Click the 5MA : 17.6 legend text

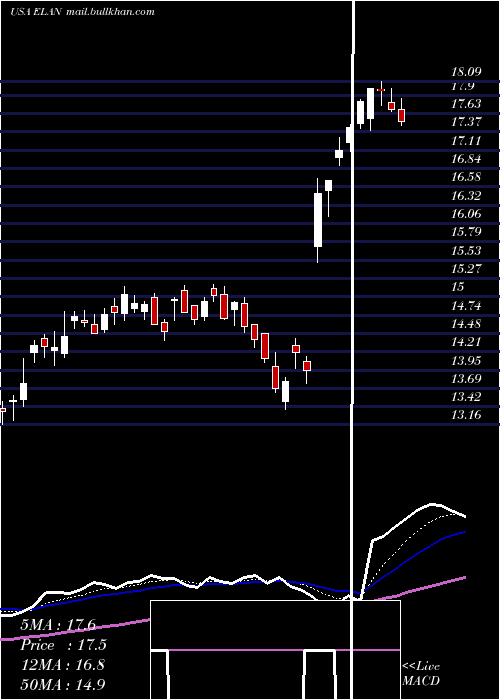(58, 625)
